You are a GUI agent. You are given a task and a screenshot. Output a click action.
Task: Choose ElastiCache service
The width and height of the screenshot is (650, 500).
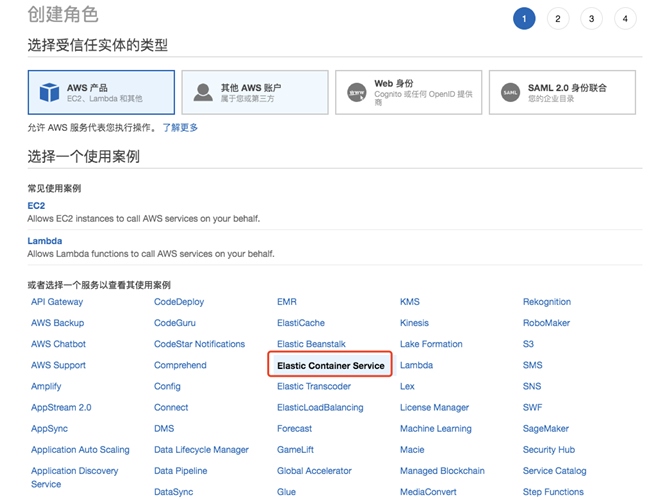[301, 323]
